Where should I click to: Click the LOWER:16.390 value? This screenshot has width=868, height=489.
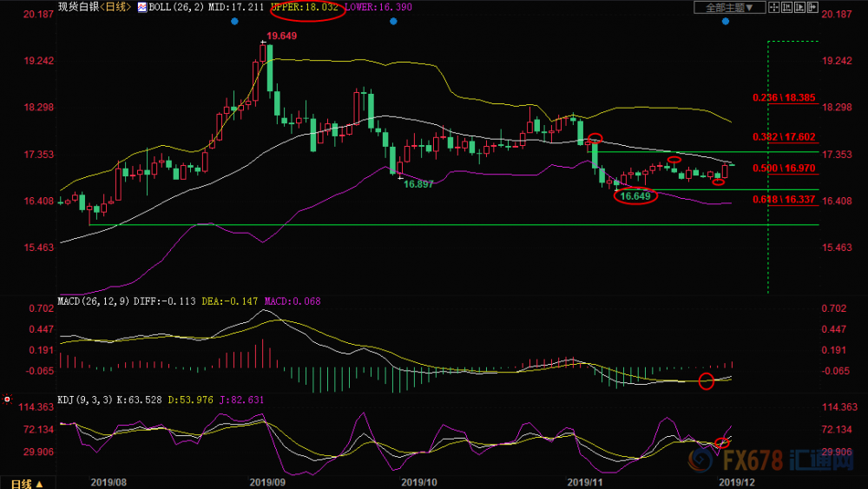[378, 7]
